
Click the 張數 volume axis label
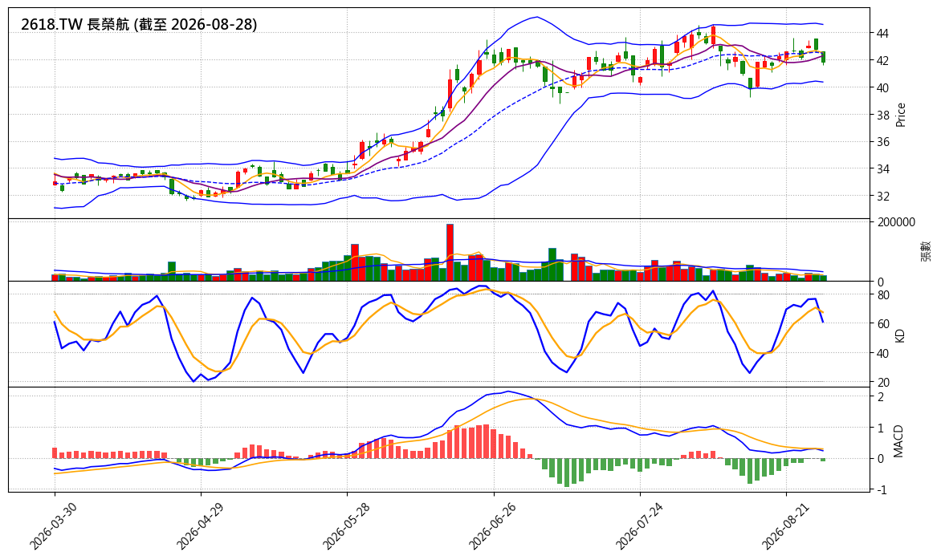click(925, 250)
